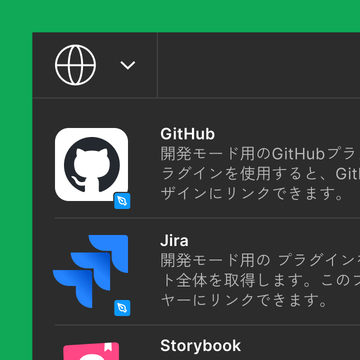Select the Storybook plugin title
The width and height of the screenshot is (360, 360).
200,346
